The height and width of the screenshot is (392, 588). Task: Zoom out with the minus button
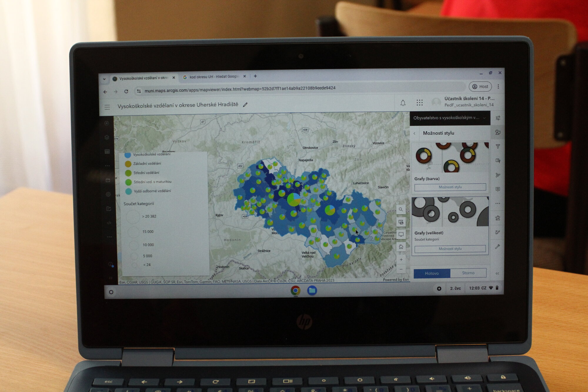click(401, 269)
